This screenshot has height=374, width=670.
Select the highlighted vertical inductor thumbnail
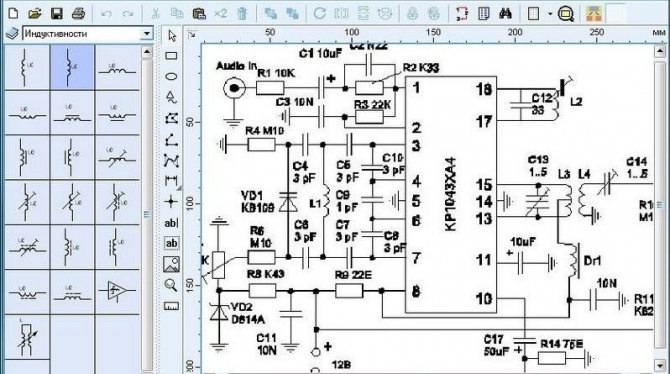click(x=72, y=68)
